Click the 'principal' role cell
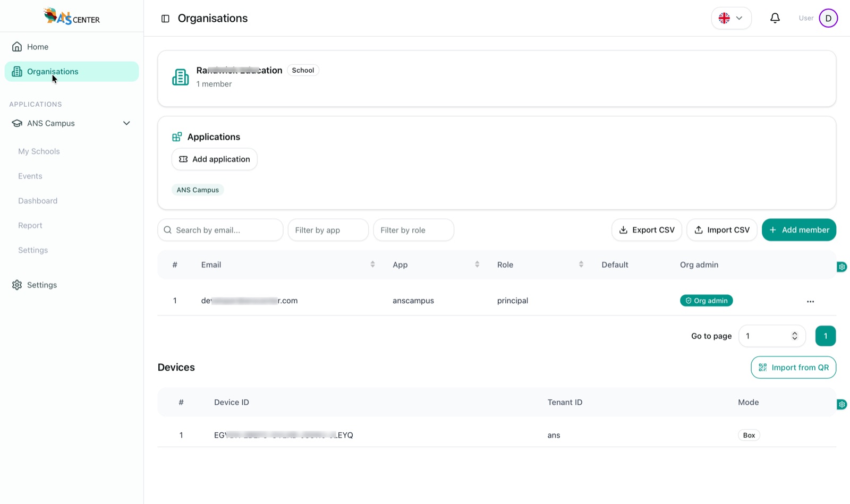850x504 pixels. (x=513, y=301)
